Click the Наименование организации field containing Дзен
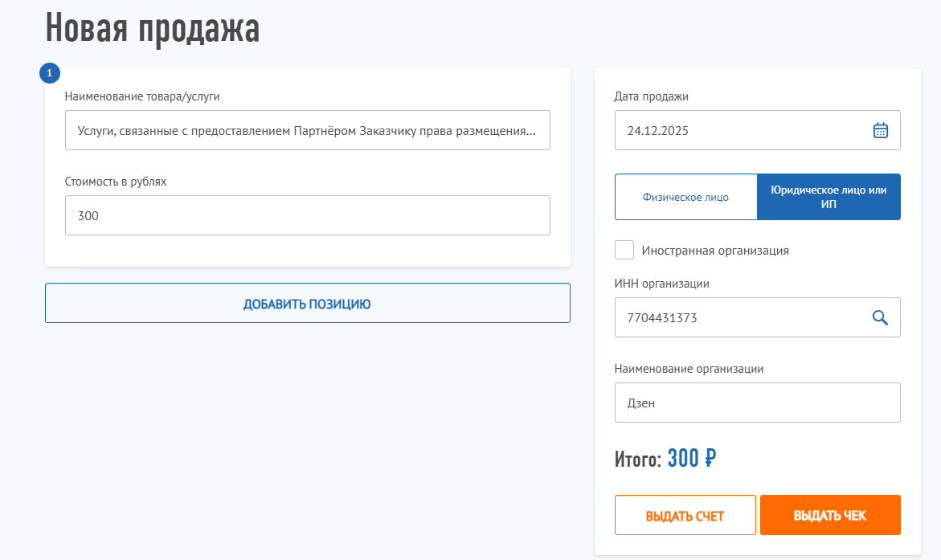Viewport: 941px width, 560px height. (757, 403)
